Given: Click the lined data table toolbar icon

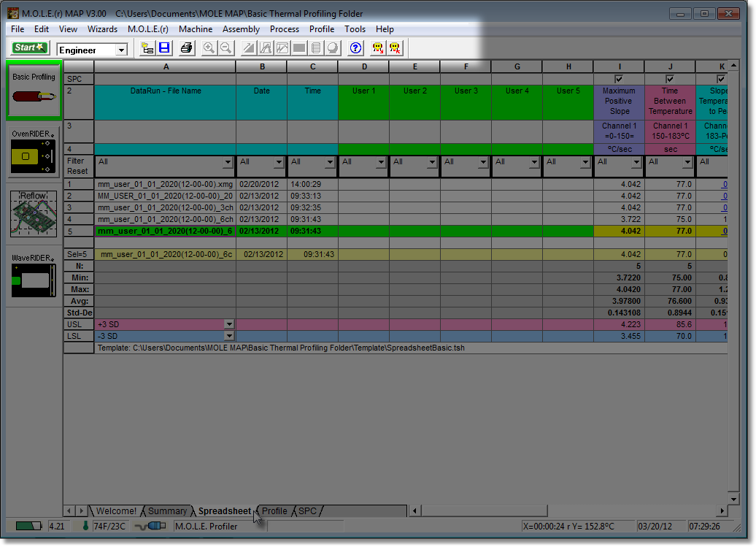Looking at the screenshot, I should tap(316, 48).
